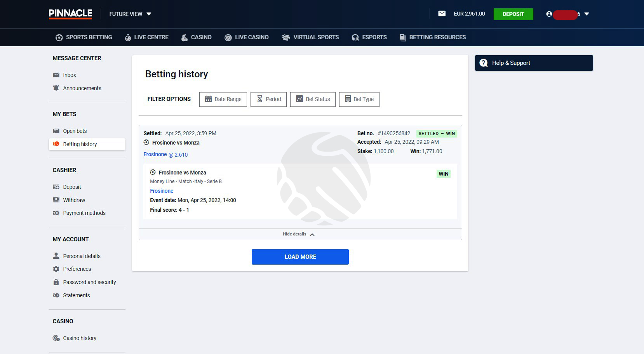Open Casino history in the sidebar
644x354 pixels.
(x=80, y=338)
